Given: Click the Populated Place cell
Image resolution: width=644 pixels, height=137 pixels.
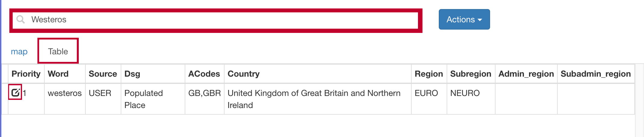Looking at the screenshot, I should [x=144, y=99].
